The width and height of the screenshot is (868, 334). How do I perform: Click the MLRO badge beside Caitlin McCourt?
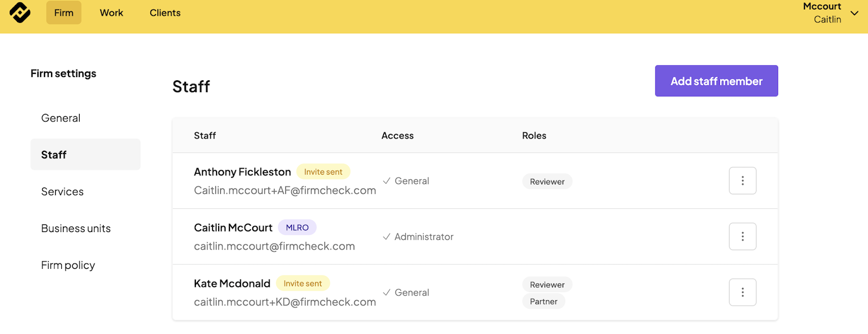[297, 228]
